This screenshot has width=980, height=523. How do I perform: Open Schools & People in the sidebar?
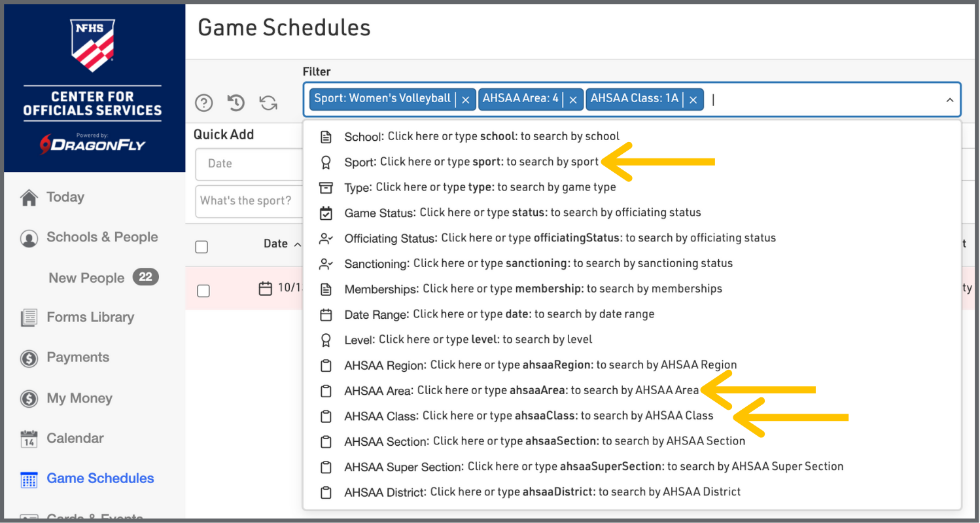[101, 238]
